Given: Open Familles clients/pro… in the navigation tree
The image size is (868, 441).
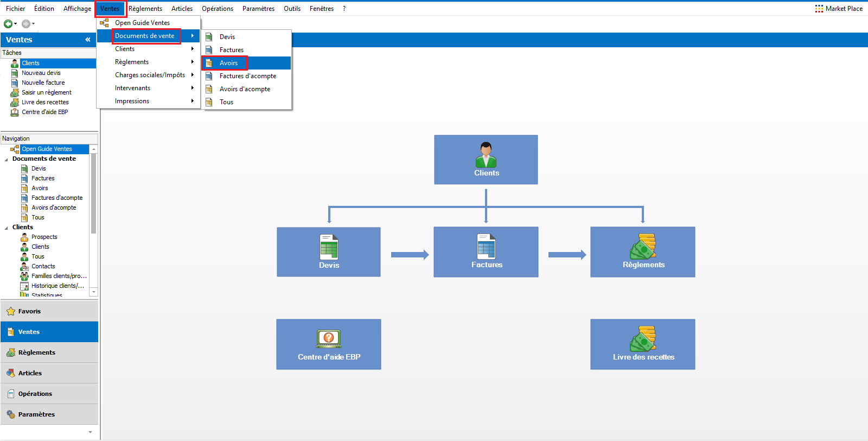Looking at the screenshot, I should click(x=59, y=276).
